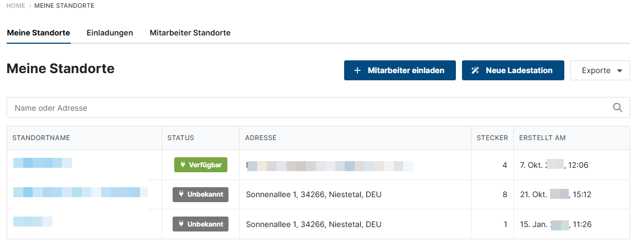Focus the Name oder Adresse search field
The image size is (644, 247).
310,108
